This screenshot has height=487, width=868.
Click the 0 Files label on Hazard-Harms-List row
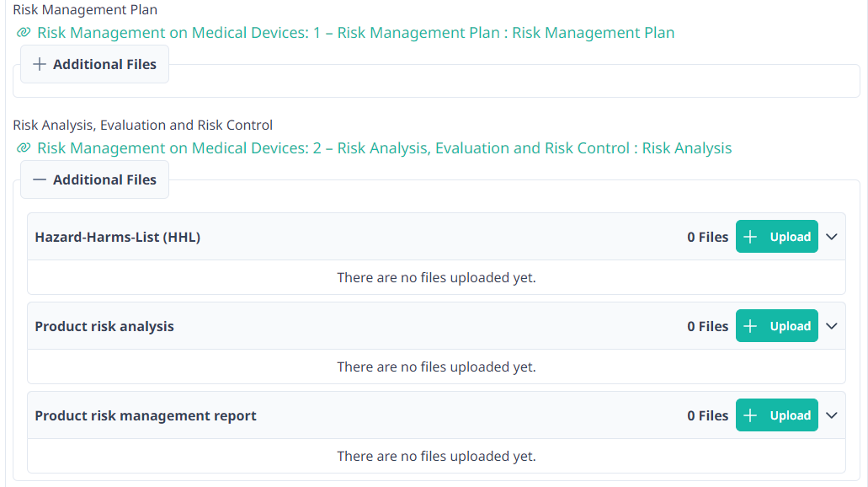click(707, 236)
